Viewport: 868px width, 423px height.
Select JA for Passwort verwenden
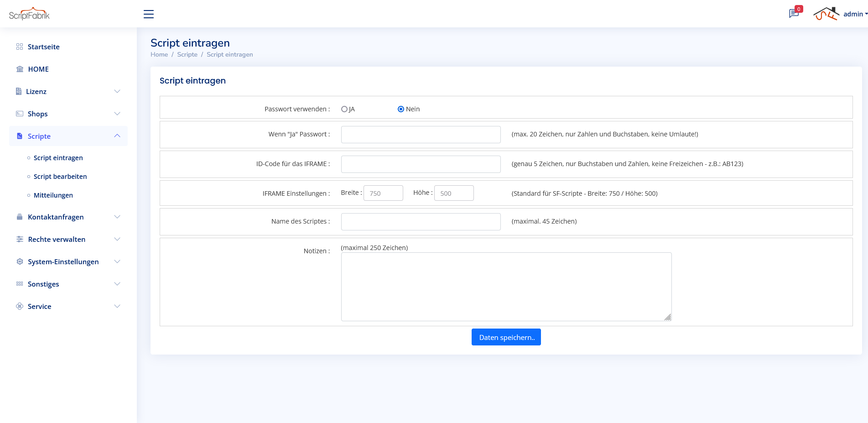point(344,109)
